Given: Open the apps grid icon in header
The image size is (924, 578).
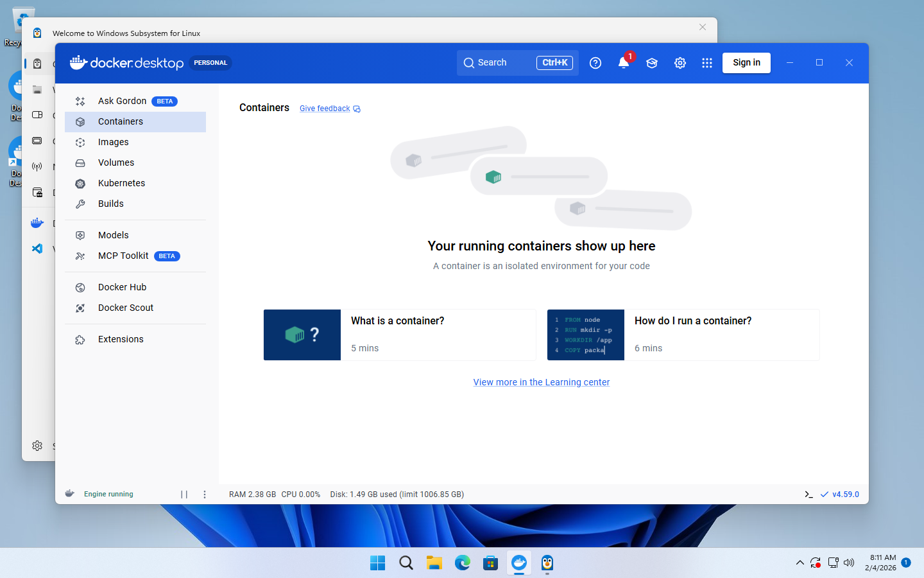Looking at the screenshot, I should pos(707,63).
